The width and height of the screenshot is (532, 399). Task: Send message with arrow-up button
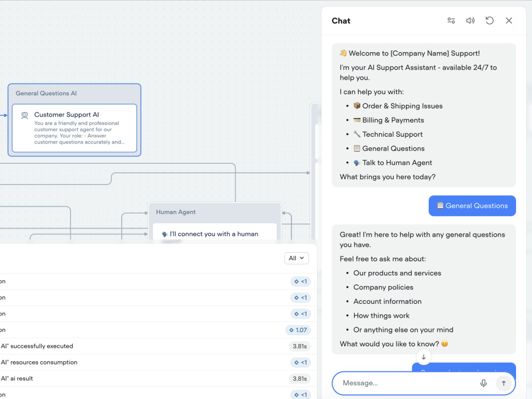503,383
